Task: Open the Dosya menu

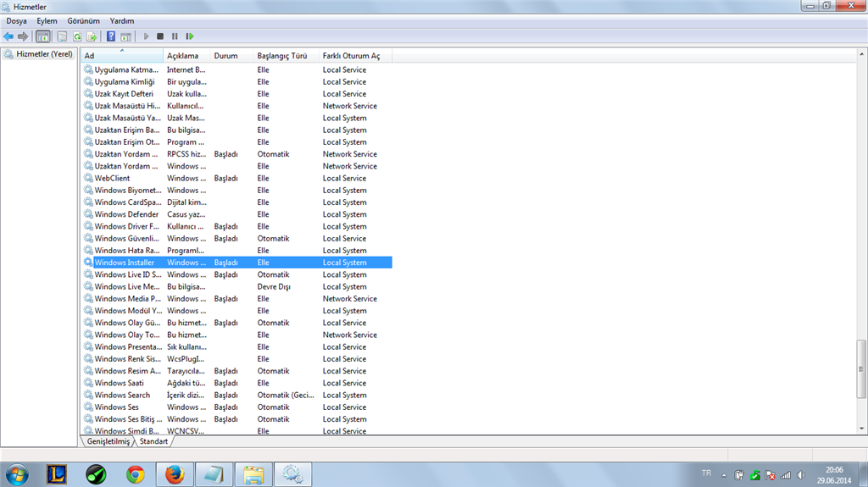Action: coord(17,21)
